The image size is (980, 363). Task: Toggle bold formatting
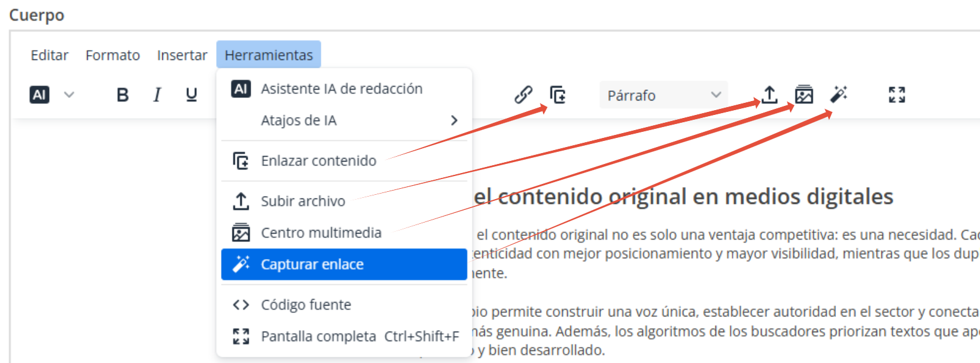pos(123,95)
